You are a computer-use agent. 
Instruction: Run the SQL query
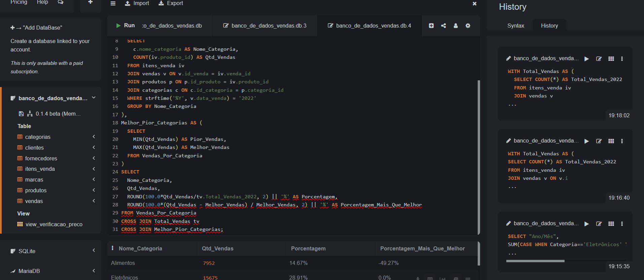pos(125,26)
